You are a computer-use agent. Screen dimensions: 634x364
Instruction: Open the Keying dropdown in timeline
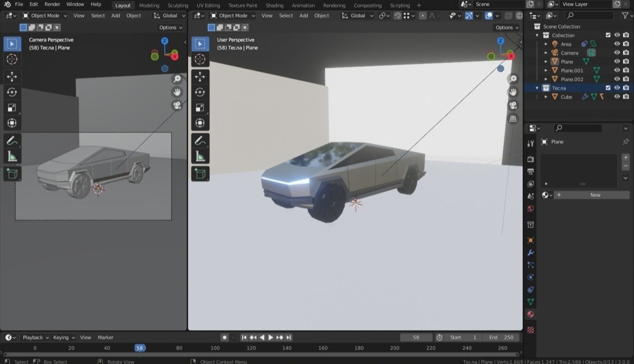pyautogui.click(x=64, y=338)
